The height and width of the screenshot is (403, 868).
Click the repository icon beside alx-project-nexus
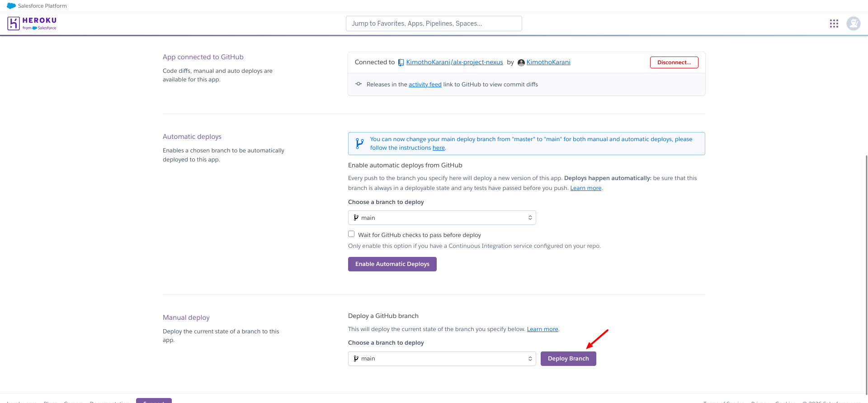[x=401, y=62]
